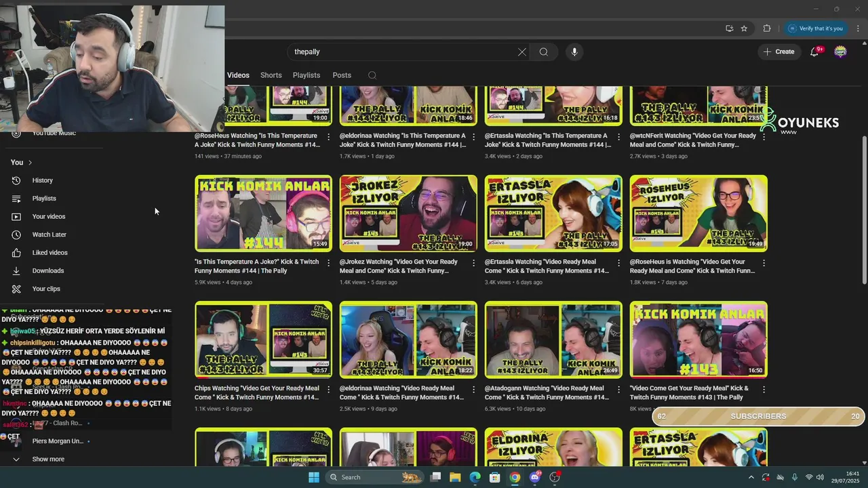Click the channel search magnifier icon
Image resolution: width=868 pixels, height=488 pixels.
pos(372,75)
